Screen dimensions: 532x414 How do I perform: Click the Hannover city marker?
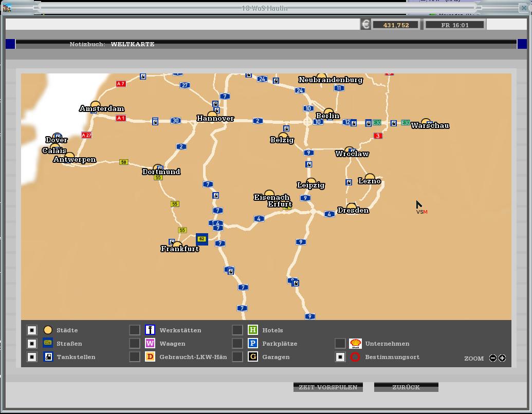coord(212,115)
